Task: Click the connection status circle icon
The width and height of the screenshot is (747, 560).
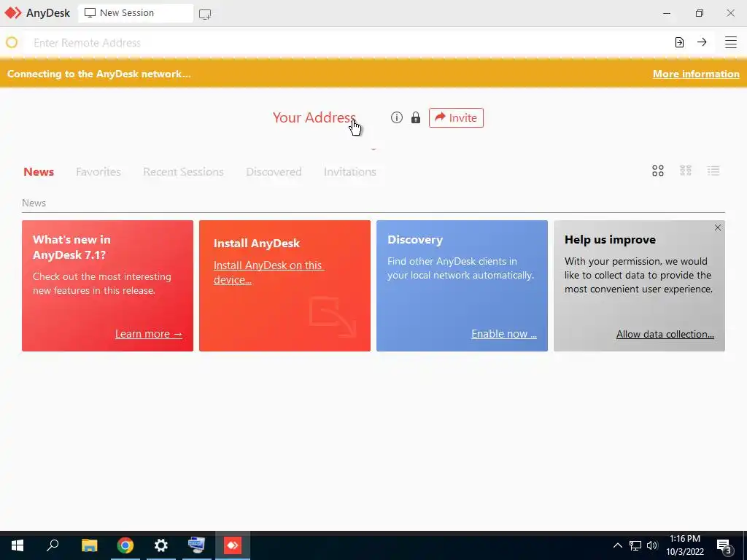Action: click(x=12, y=42)
